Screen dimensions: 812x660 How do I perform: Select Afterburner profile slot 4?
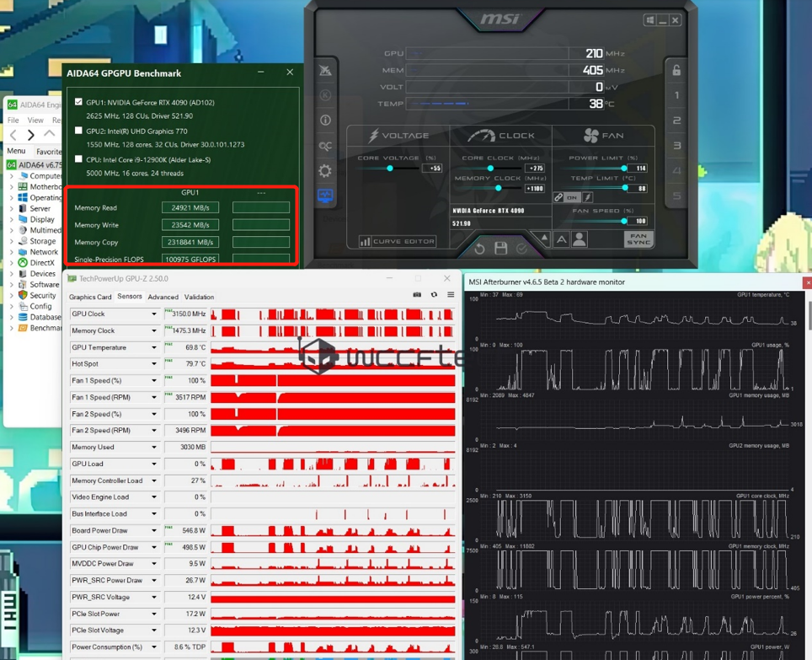(x=676, y=170)
